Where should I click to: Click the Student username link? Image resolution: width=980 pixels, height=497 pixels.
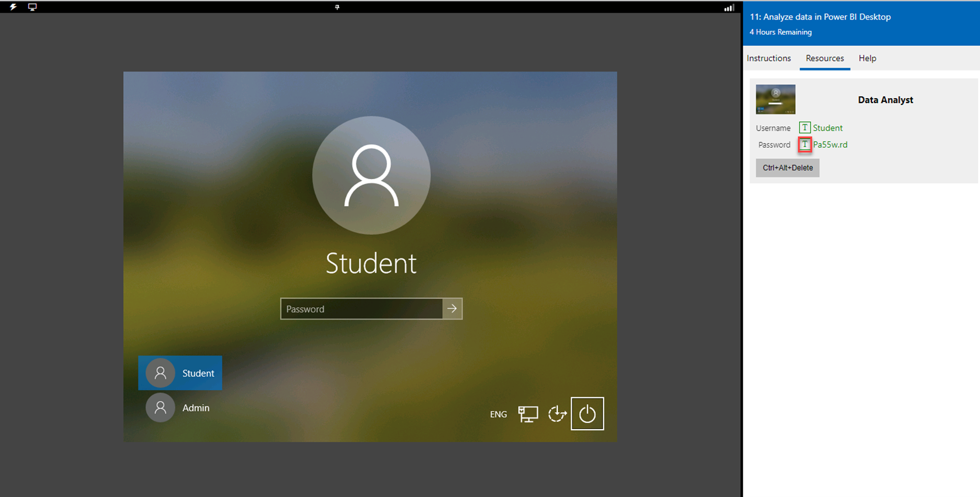tap(828, 128)
